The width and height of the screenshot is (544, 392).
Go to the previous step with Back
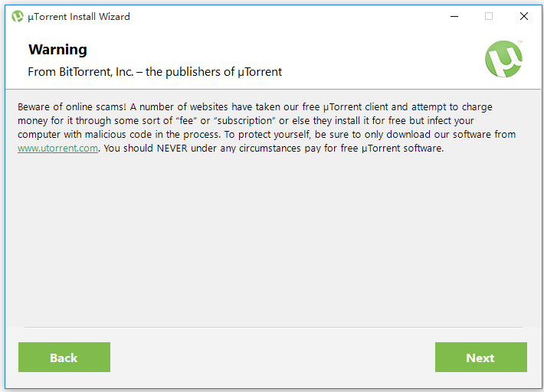tap(64, 358)
